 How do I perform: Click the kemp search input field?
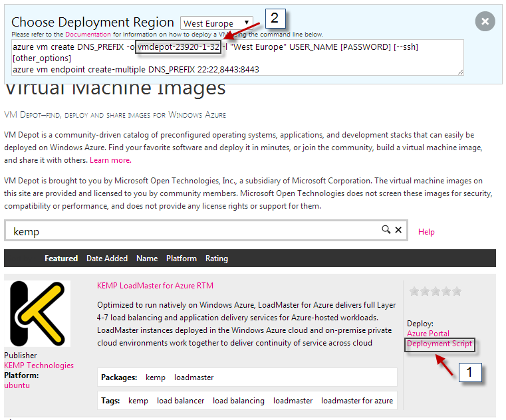coord(193,231)
